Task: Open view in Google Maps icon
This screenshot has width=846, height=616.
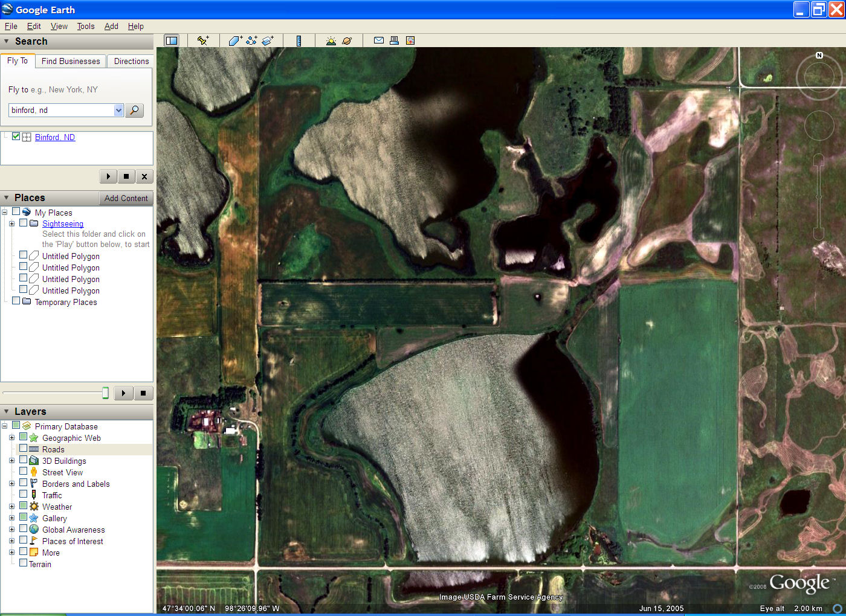Action: (410, 40)
